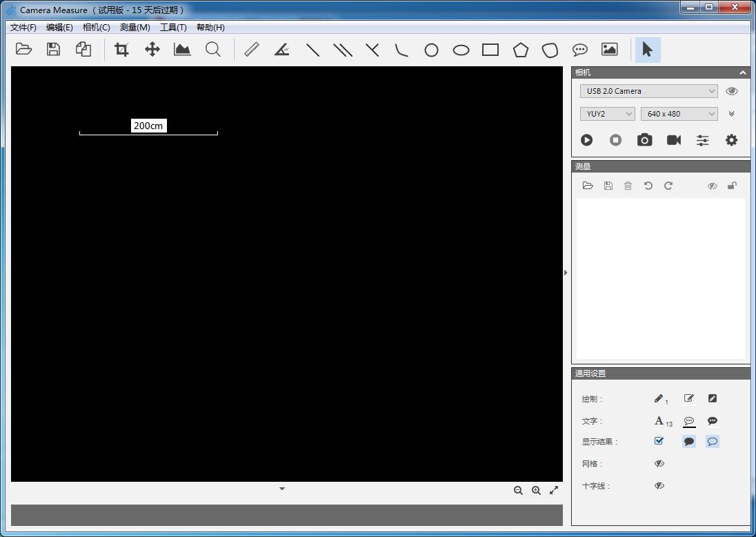Zoom in the canvas view
This screenshot has height=537, width=756.
(x=536, y=491)
